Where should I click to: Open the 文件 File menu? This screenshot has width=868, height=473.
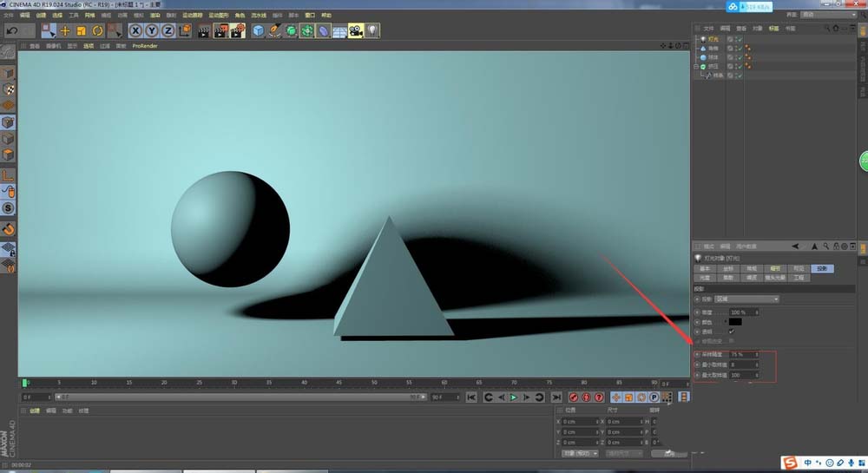(8, 16)
